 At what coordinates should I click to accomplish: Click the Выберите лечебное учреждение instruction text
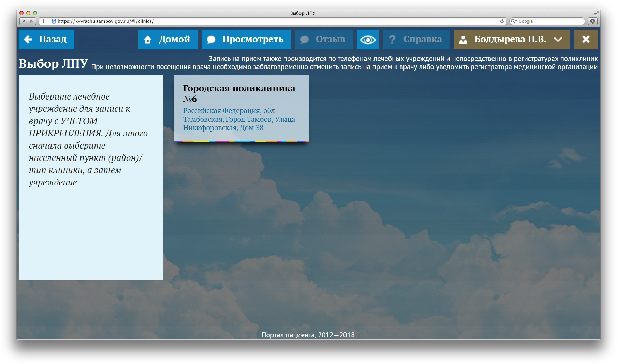coord(88,139)
